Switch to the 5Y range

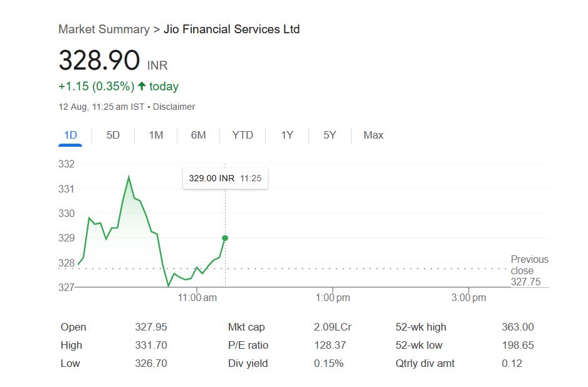click(x=330, y=135)
